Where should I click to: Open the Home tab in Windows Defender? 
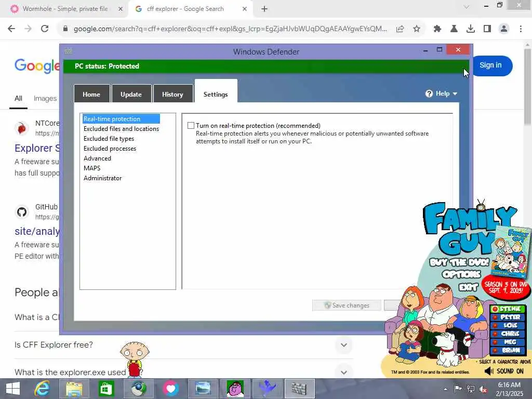(x=91, y=94)
